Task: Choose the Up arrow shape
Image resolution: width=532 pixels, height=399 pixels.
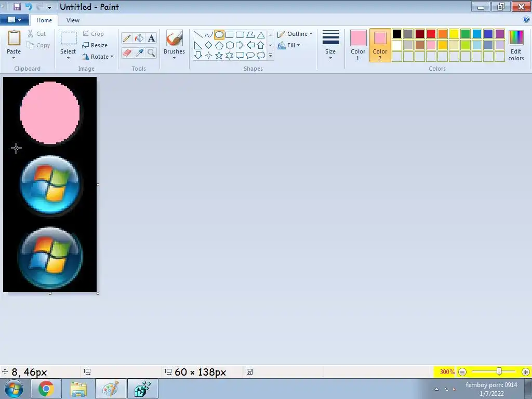Action: pos(261,45)
